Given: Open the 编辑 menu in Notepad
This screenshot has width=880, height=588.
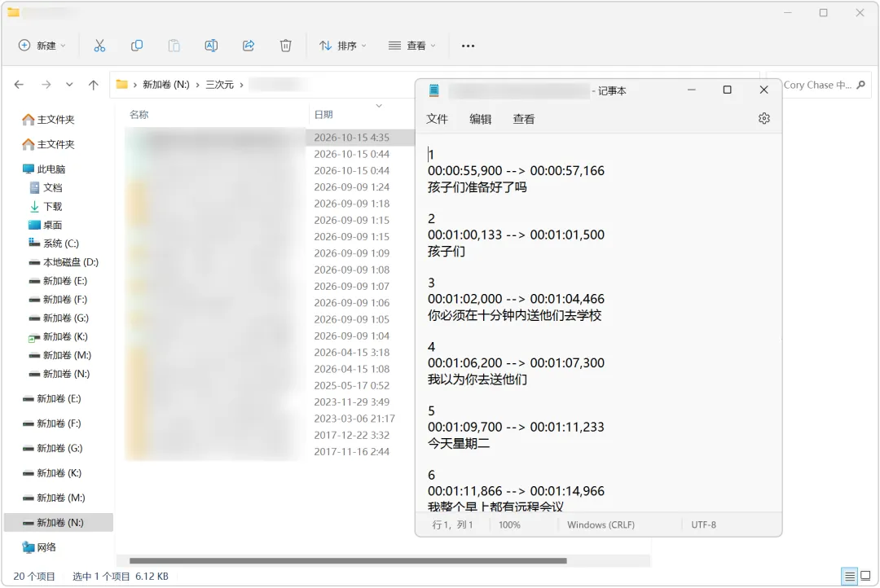Looking at the screenshot, I should point(481,119).
